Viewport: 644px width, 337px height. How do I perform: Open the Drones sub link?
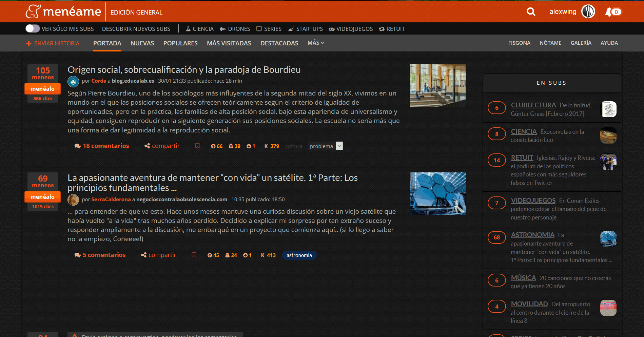(x=235, y=29)
